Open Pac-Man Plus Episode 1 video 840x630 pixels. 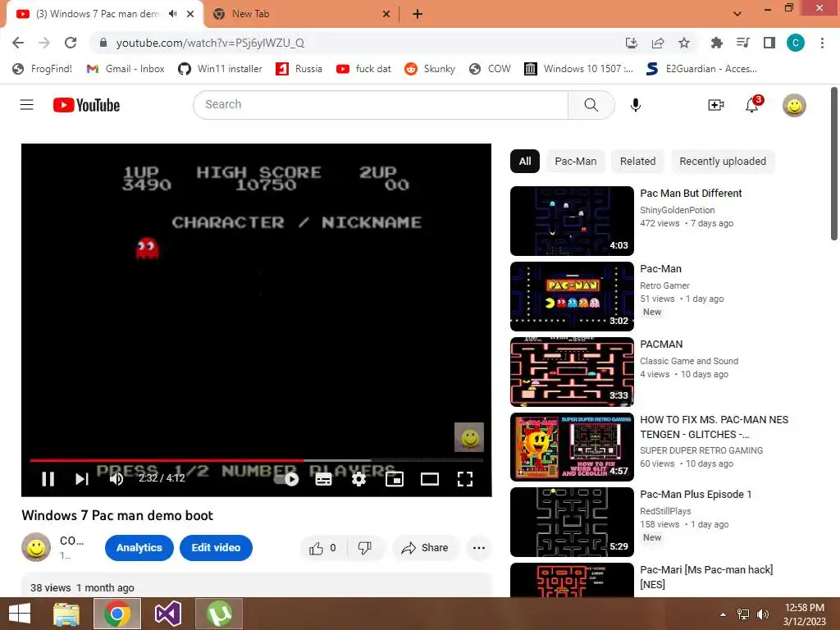(x=696, y=494)
